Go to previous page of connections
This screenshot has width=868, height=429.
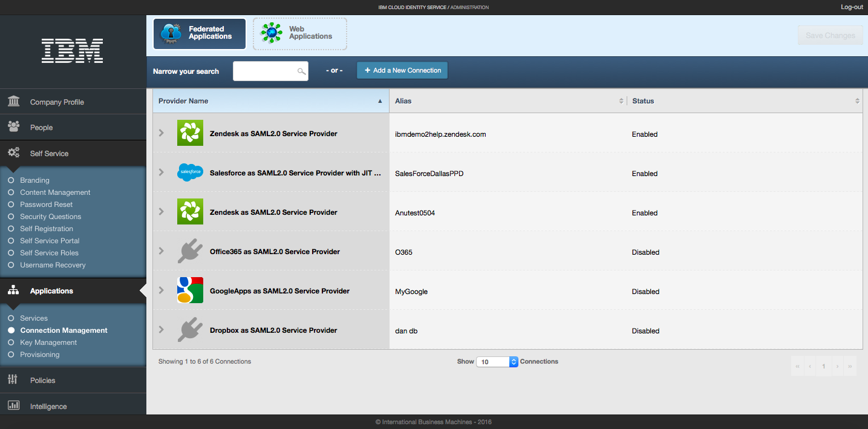point(810,366)
